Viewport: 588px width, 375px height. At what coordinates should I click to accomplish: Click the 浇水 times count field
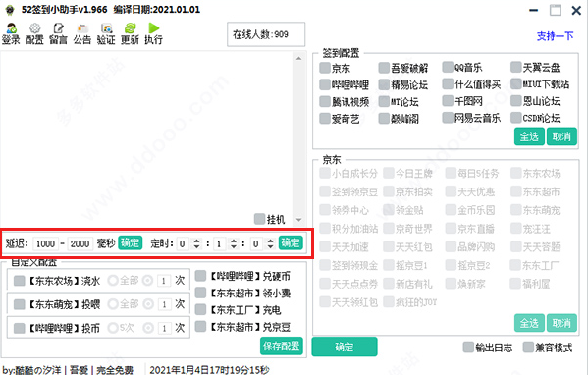164,281
